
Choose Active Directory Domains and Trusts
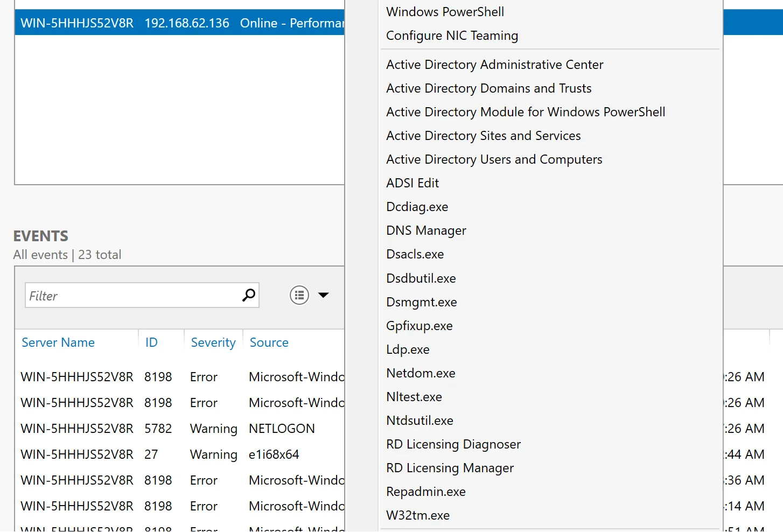pos(488,88)
